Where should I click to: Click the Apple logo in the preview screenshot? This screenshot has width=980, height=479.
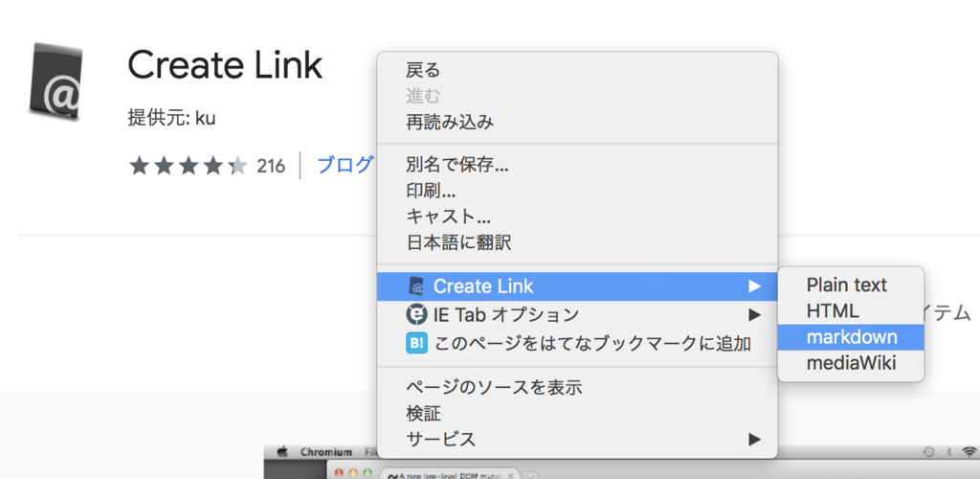282,451
